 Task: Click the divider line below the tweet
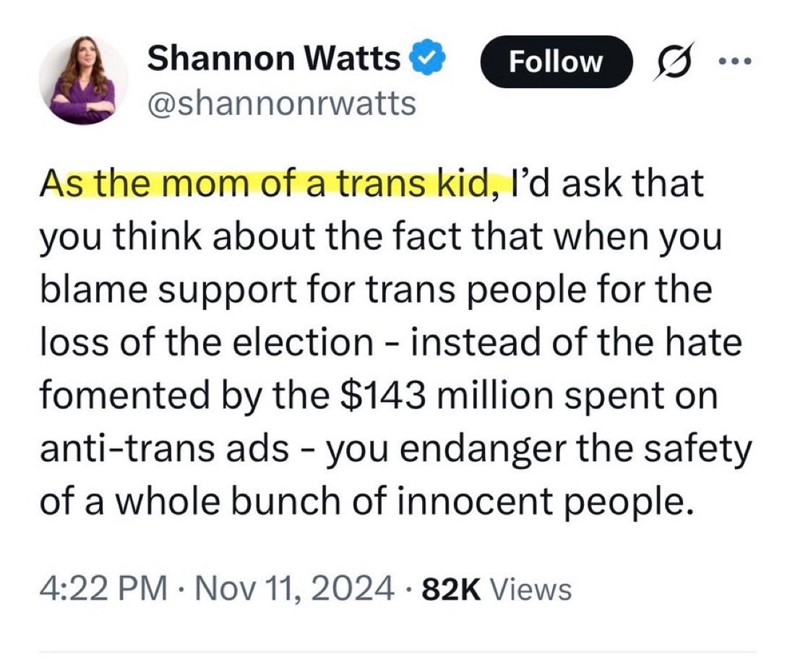(x=397, y=652)
